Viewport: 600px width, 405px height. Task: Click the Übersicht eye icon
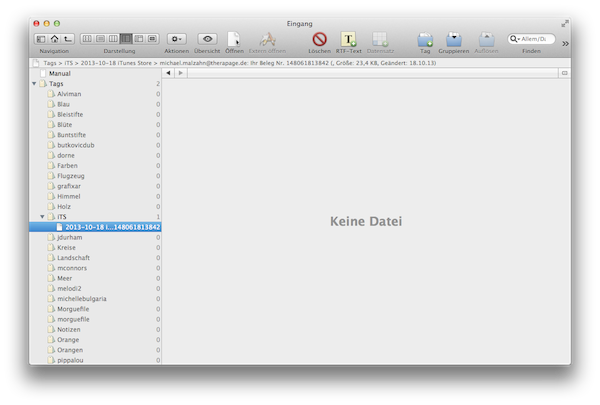click(207, 39)
